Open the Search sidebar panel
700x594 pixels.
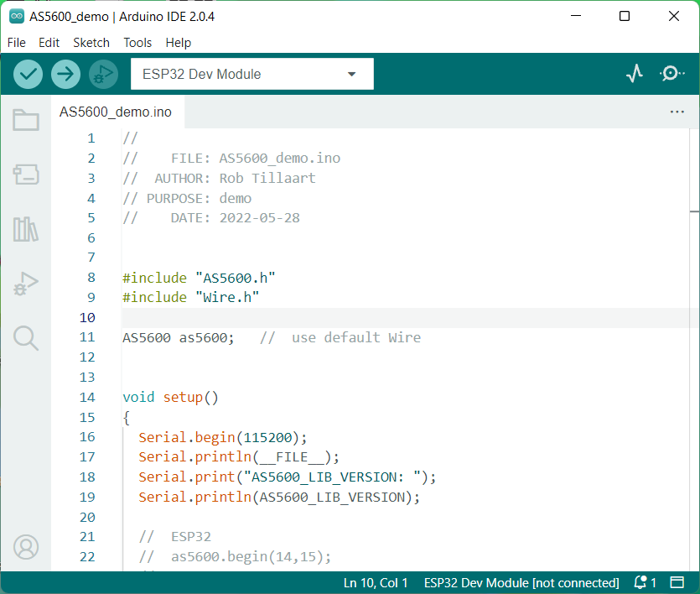point(26,338)
